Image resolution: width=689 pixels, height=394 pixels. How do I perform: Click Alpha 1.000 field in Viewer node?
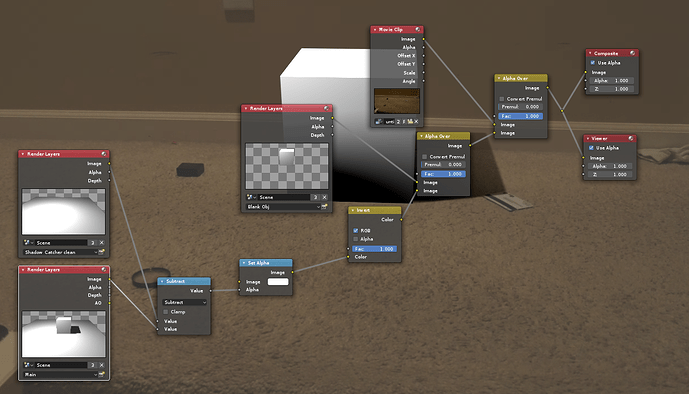610,166
